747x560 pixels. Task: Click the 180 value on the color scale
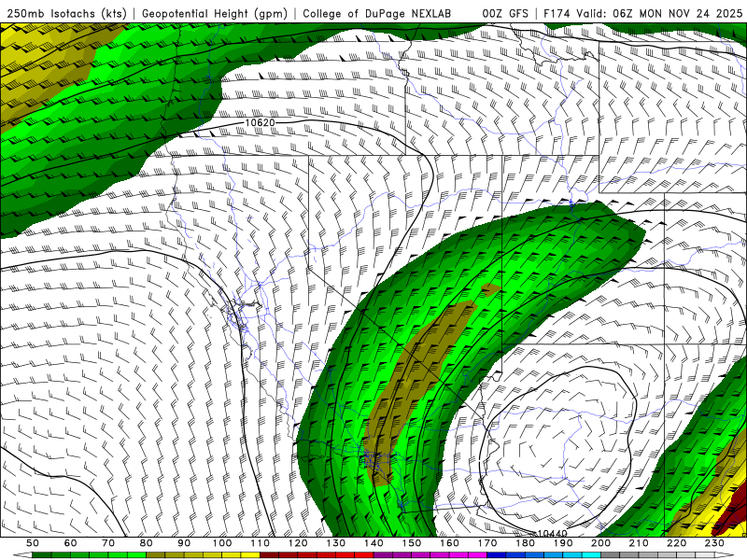[x=526, y=543]
